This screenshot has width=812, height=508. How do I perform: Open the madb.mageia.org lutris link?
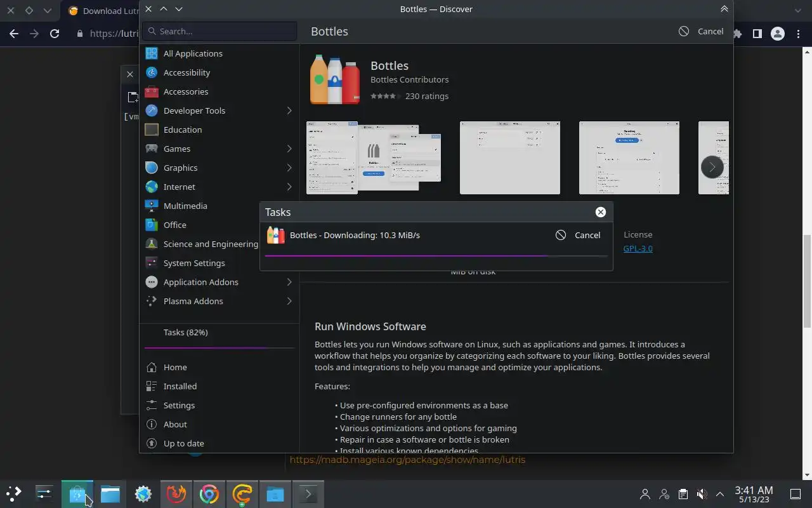coord(407,459)
